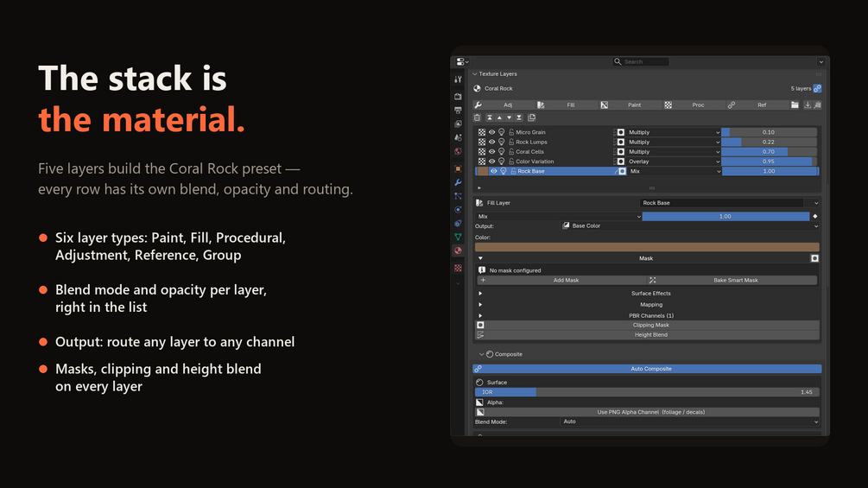Toggle lock on Micro Grain layer
This screenshot has width=868, height=488.
[511, 132]
